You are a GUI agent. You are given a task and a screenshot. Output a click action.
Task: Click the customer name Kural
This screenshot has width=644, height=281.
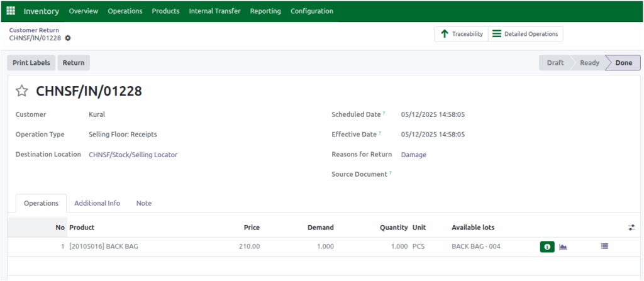[x=97, y=114]
